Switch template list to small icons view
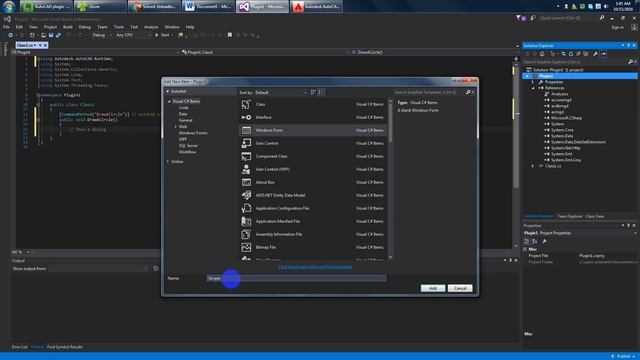 point(313,92)
